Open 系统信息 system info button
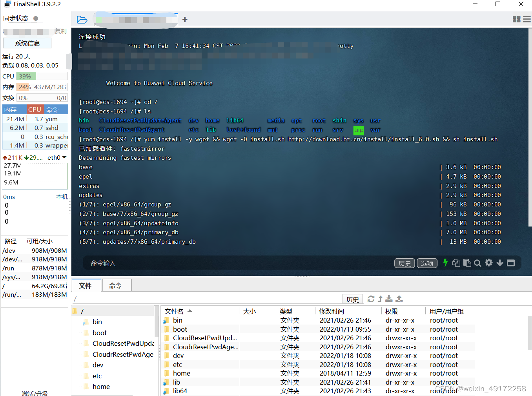This screenshot has height=396, width=532. coord(27,43)
